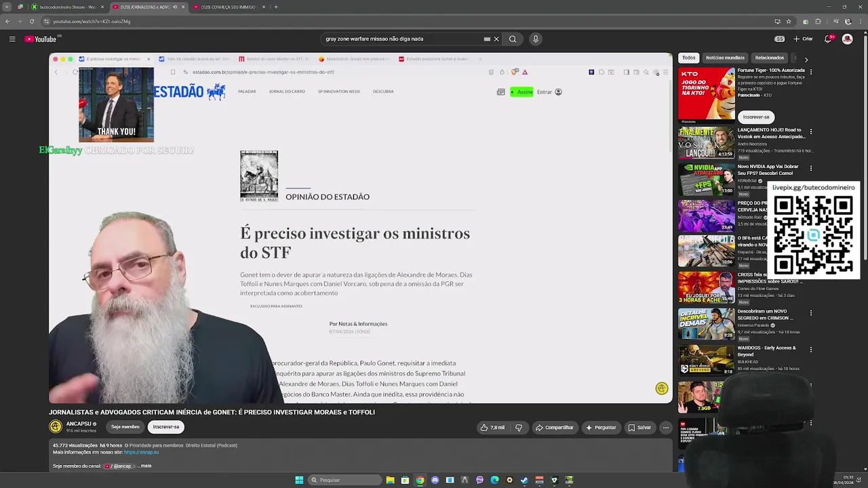Switch to CONHEÇA SEU INIMIGO tab
This screenshot has width=868, height=488.
click(227, 7)
